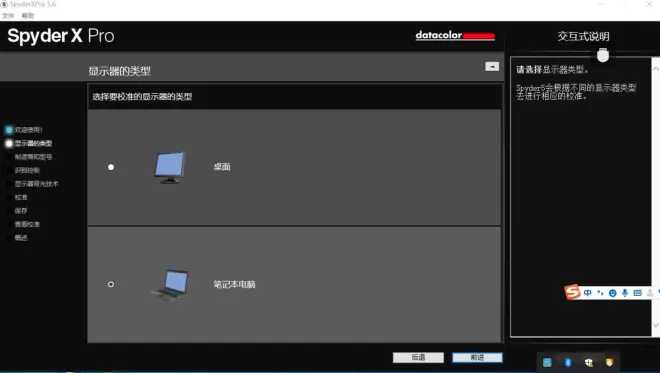Open the 帮助 menu
660x373 pixels.
pyautogui.click(x=28, y=16)
